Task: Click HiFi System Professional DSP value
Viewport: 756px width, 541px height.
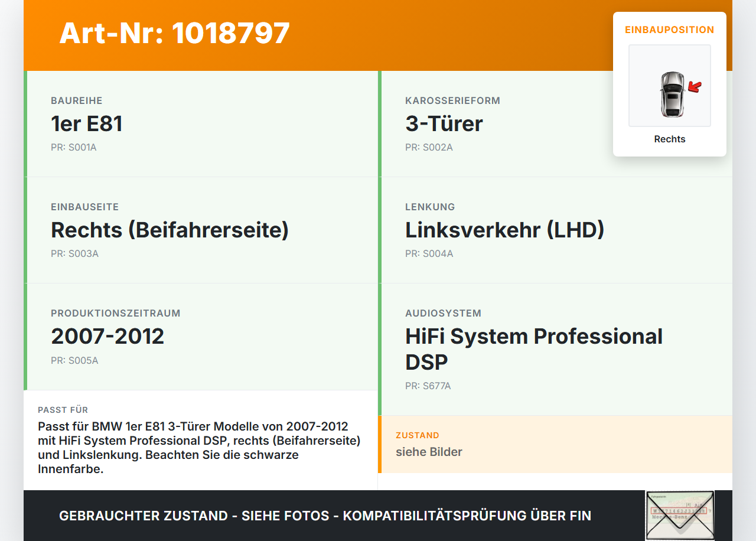Action: (534, 348)
